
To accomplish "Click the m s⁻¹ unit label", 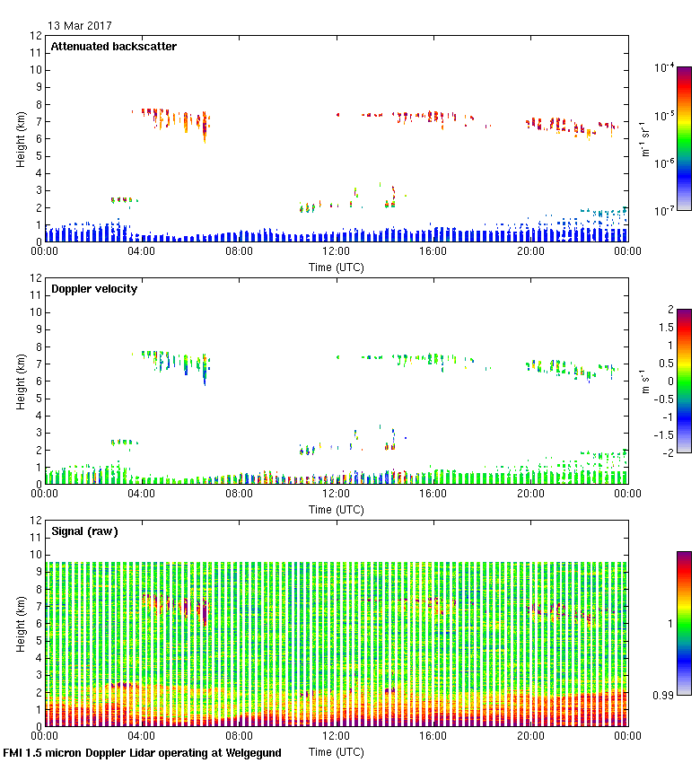I will [644, 381].
